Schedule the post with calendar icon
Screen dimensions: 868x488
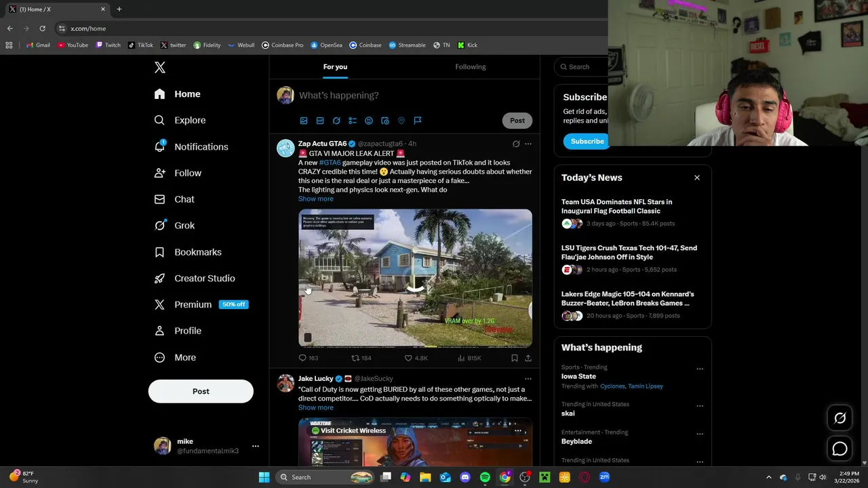click(x=385, y=121)
